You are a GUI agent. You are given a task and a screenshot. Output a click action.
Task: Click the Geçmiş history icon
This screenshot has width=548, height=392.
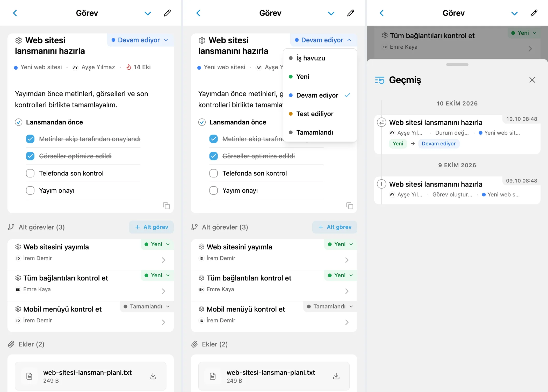tap(380, 80)
